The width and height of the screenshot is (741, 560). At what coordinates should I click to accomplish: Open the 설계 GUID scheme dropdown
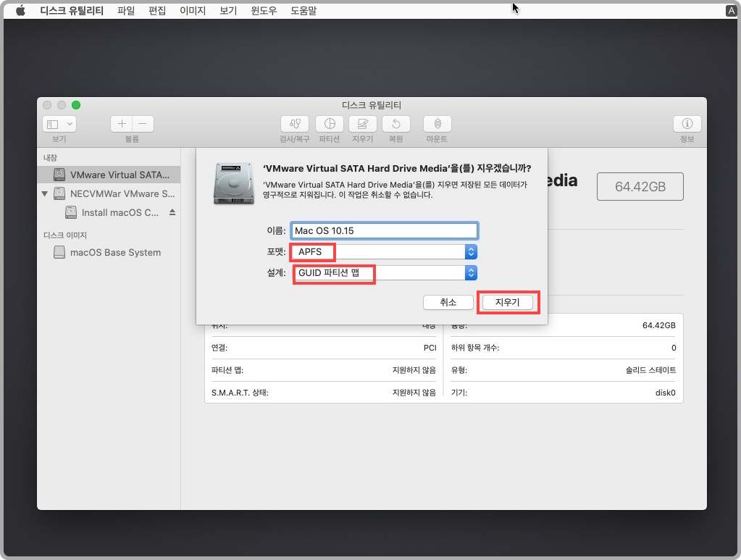point(384,272)
